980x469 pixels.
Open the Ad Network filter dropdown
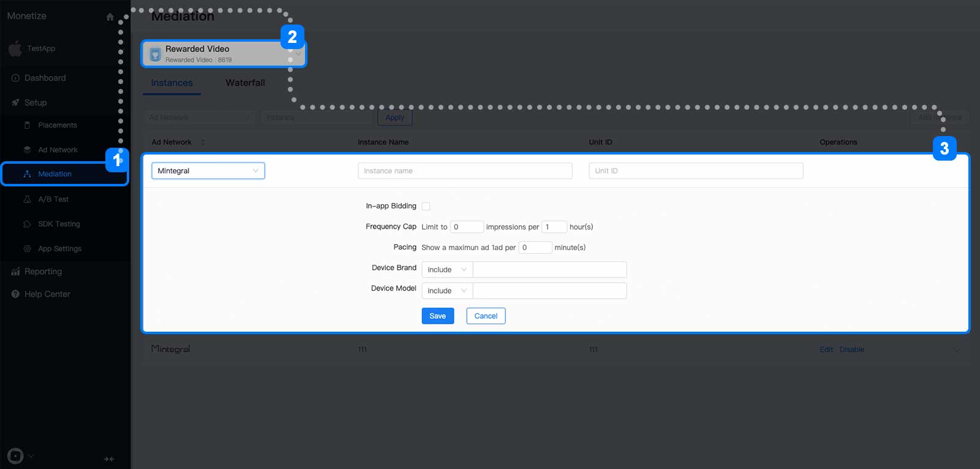click(200, 118)
